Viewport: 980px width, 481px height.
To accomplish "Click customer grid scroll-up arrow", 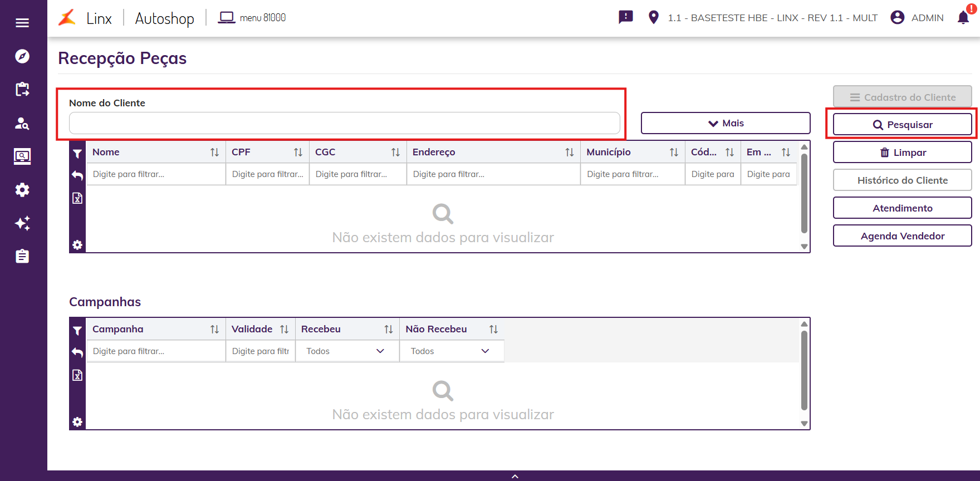I will [804, 147].
